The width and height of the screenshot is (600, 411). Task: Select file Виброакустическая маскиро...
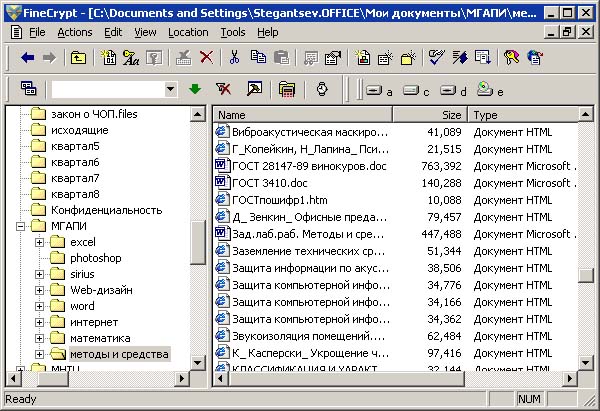point(310,132)
